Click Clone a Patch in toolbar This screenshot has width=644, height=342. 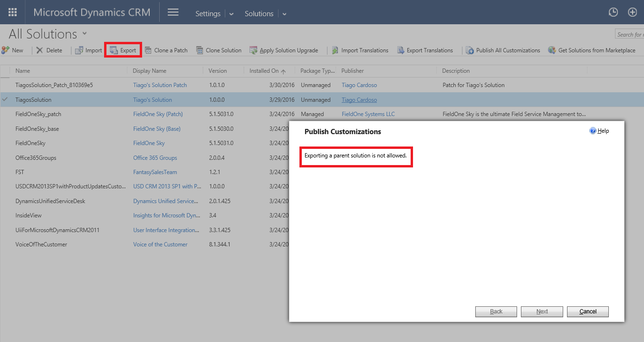pos(166,50)
